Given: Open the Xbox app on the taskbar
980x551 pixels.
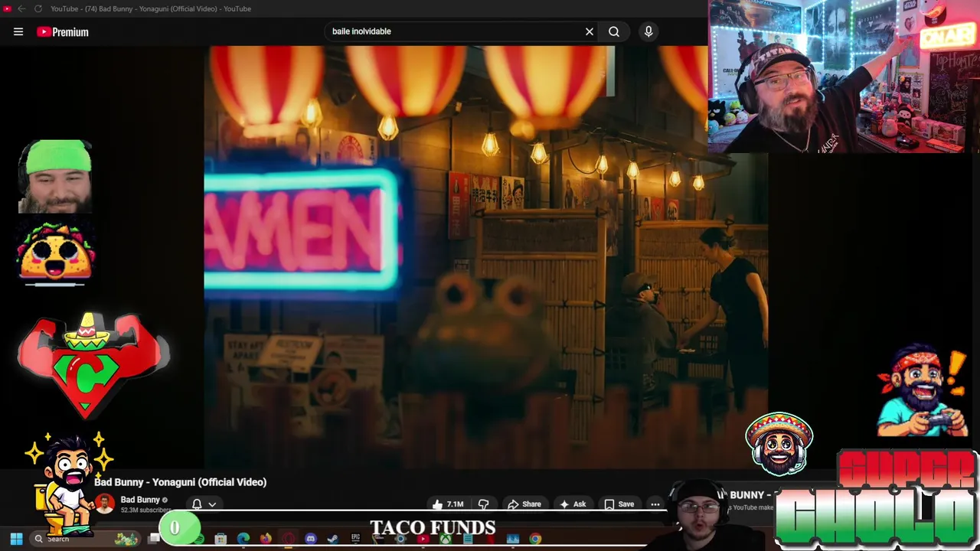Looking at the screenshot, I should (446, 539).
